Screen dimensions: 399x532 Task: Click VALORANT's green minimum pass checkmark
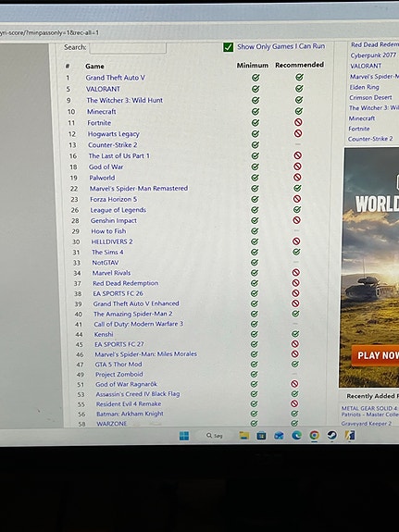pos(256,89)
